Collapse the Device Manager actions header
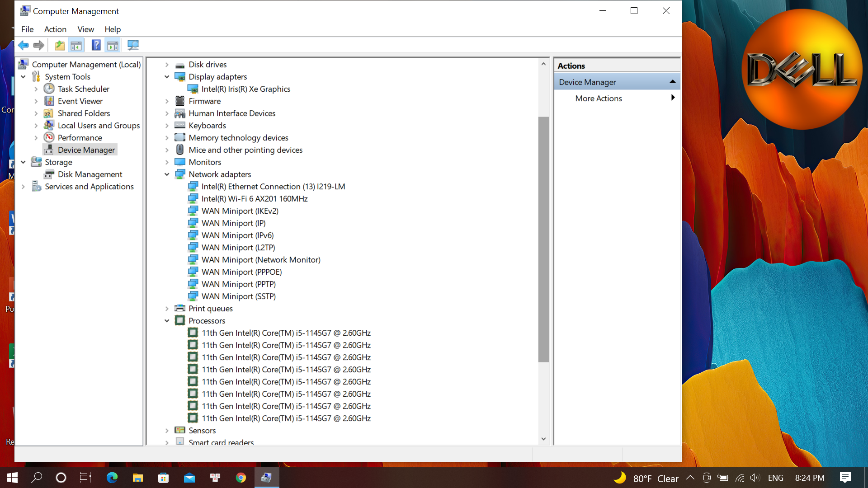The height and width of the screenshot is (488, 868). click(x=672, y=82)
